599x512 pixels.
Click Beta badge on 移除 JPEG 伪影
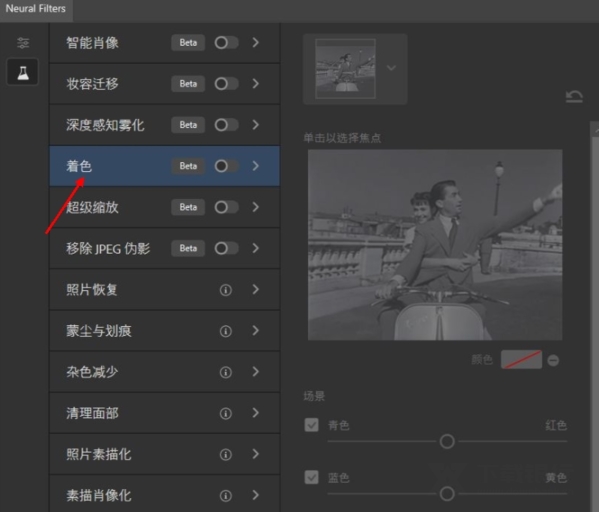click(x=188, y=248)
